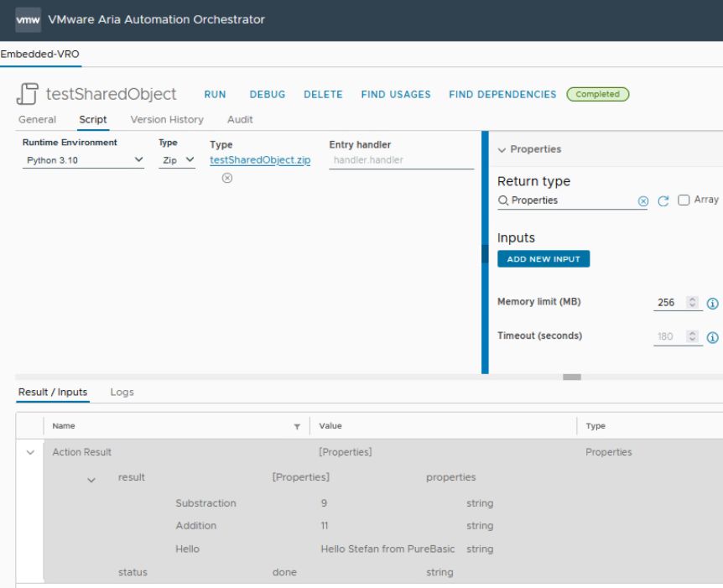The height and width of the screenshot is (588, 723).
Task: Collapse the Properties panel section
Action: [x=502, y=150]
